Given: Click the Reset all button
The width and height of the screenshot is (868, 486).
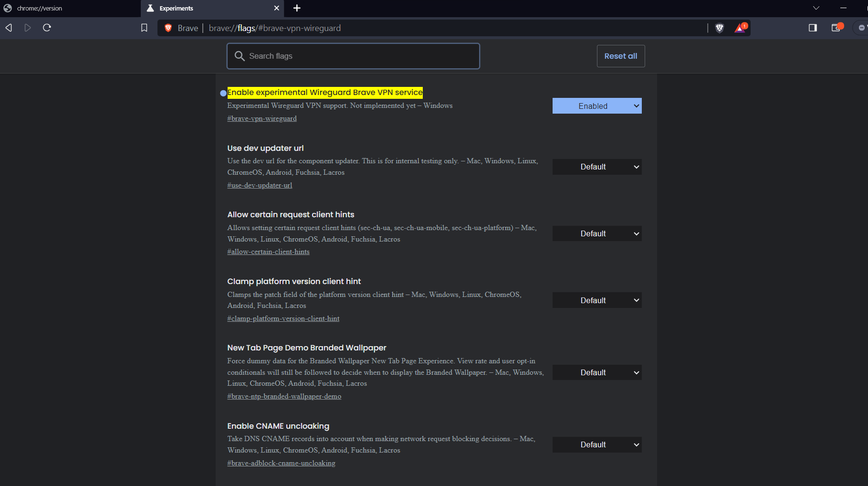Looking at the screenshot, I should coord(620,56).
